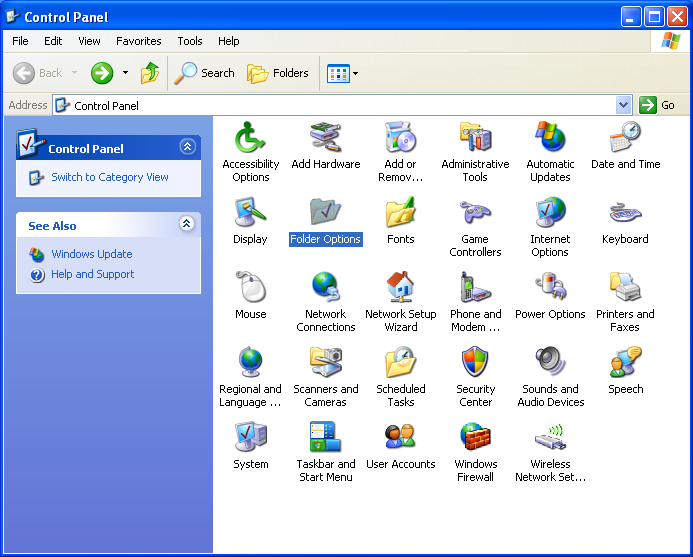Open the Help and Support link
Viewport: 693px width, 557px height.
tap(92, 274)
